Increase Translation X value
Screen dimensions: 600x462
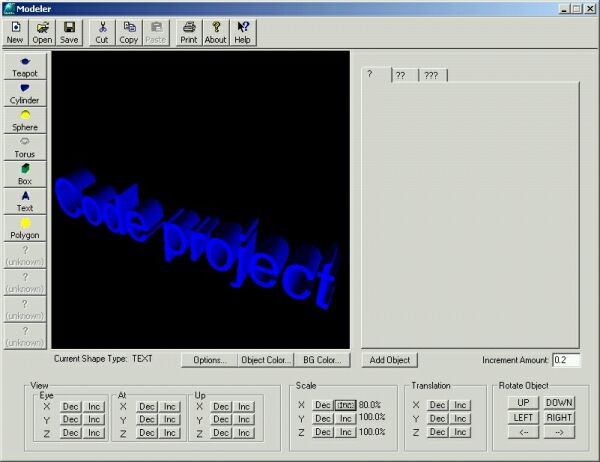pos(460,405)
